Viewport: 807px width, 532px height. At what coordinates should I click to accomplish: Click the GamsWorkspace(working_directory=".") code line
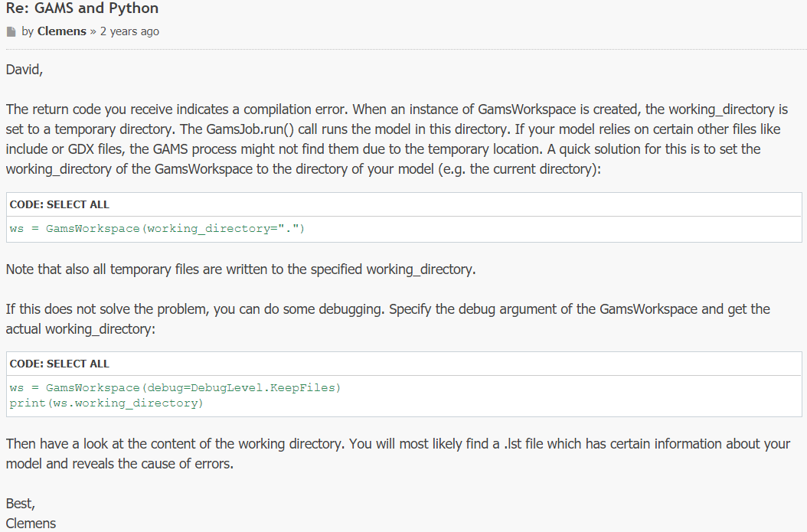[157, 228]
